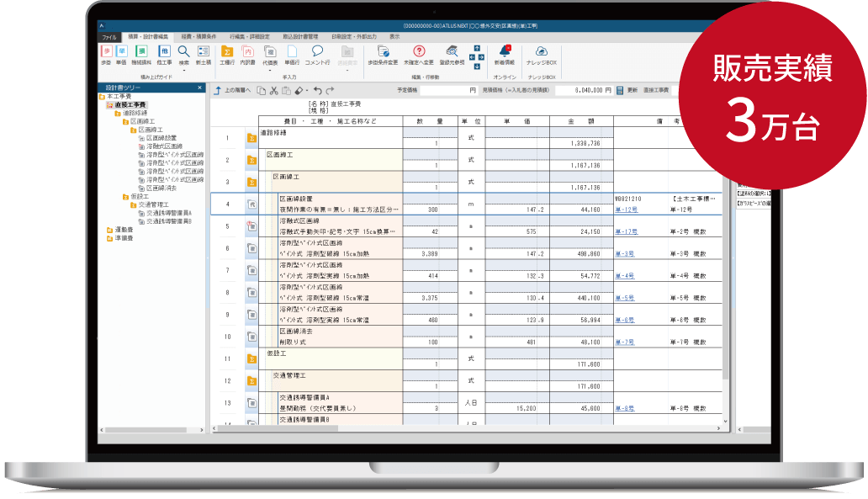Add a コメント行 speech bubble
Image resolution: width=868 pixels, height=499 pixels.
[x=317, y=56]
